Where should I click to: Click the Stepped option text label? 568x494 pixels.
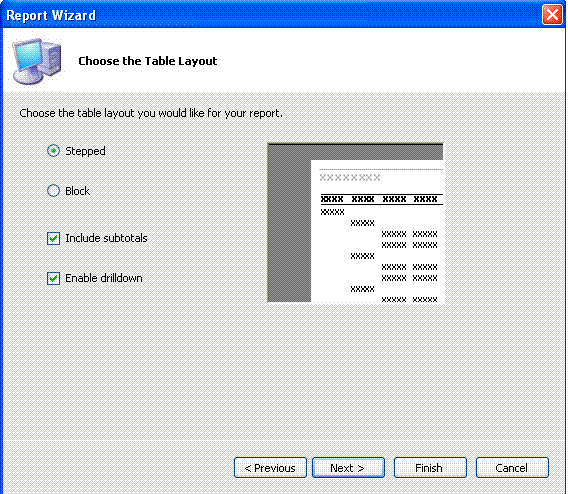coord(85,151)
